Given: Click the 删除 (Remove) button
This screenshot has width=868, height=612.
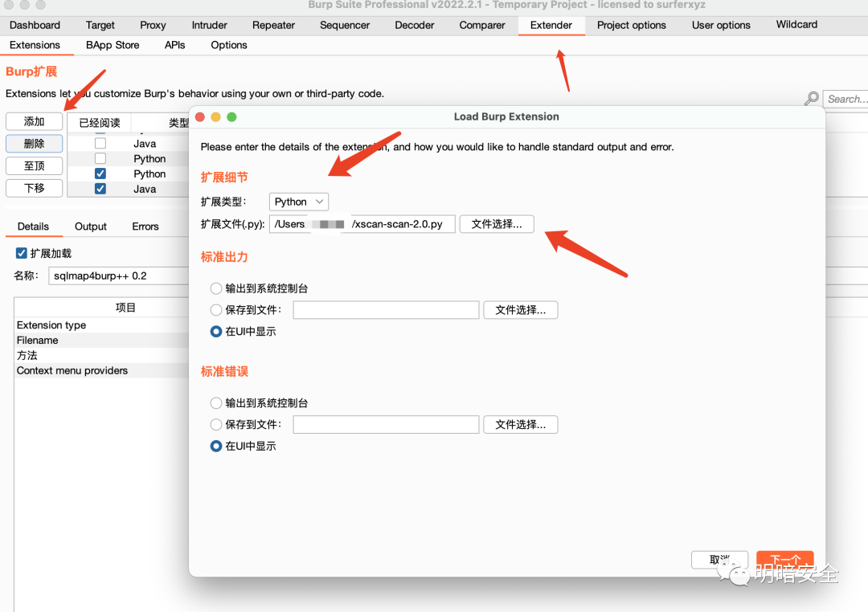Looking at the screenshot, I should (35, 143).
